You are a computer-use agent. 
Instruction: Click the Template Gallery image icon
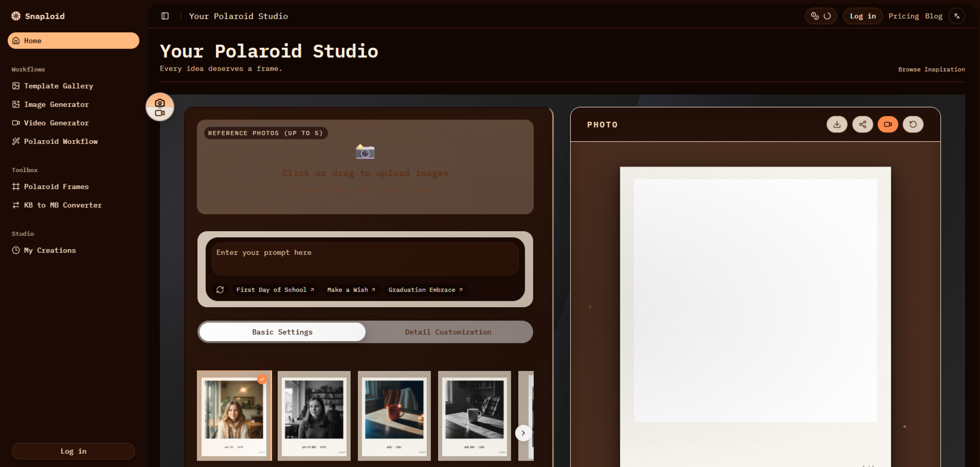click(x=16, y=86)
